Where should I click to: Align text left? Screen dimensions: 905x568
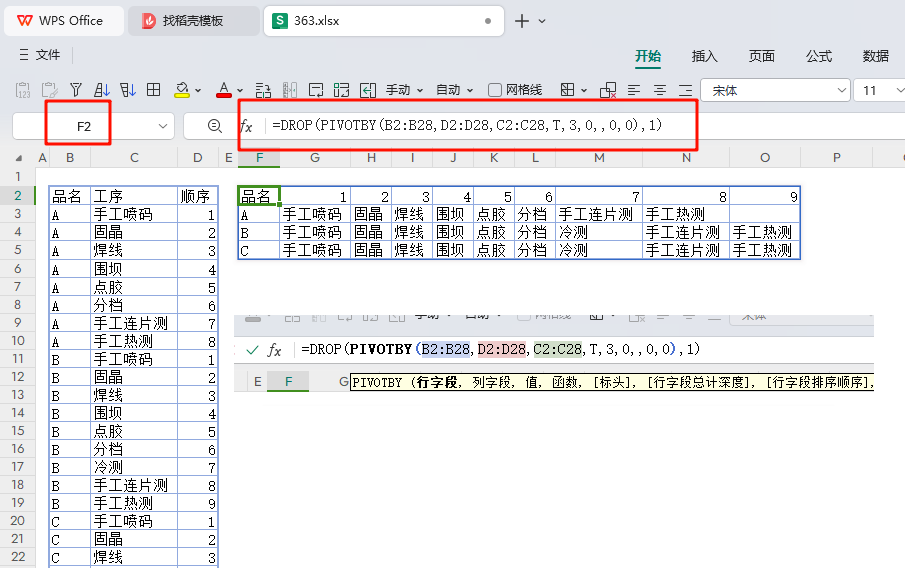(634, 90)
